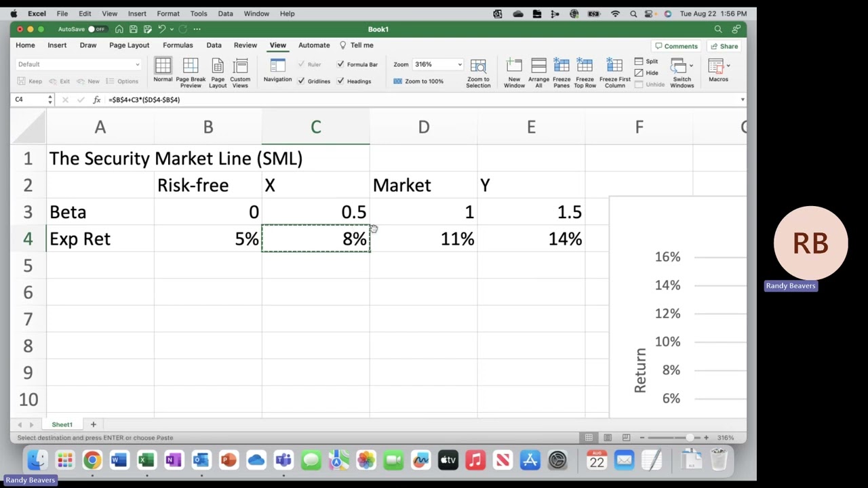Viewport: 868px width, 488px height.
Task: Open the Tools menu in menu bar
Action: tap(199, 14)
